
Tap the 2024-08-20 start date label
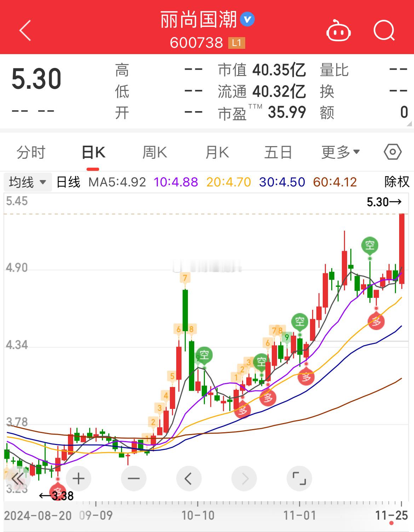pyautogui.click(x=38, y=515)
